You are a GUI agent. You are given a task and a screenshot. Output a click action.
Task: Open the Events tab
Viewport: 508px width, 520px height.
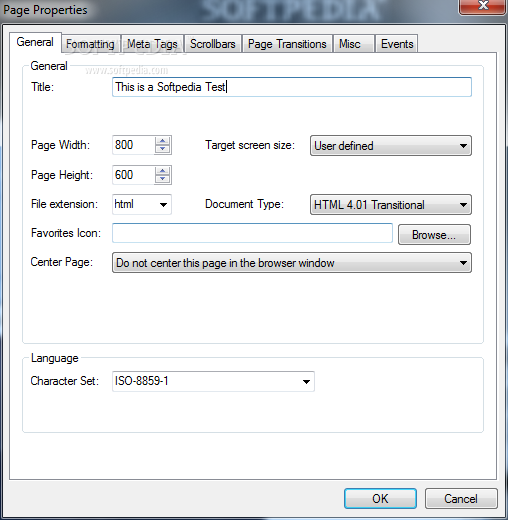pos(397,44)
